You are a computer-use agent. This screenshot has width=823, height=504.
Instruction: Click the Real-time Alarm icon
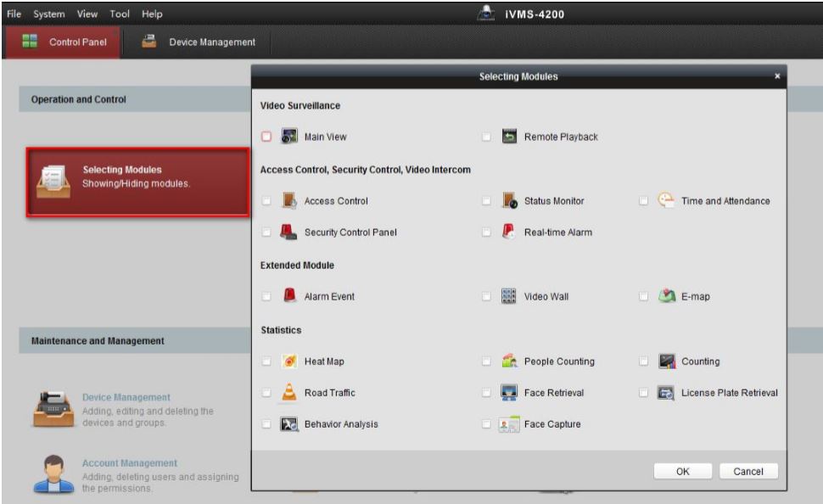tap(508, 232)
